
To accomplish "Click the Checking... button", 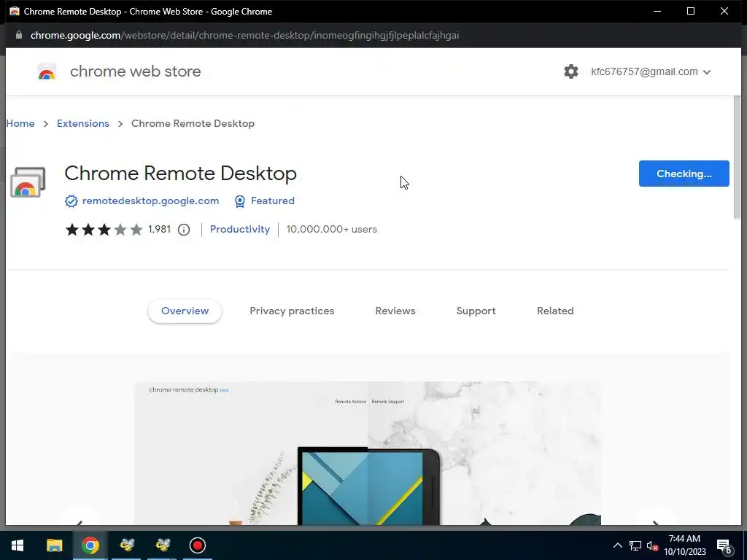I will tap(684, 174).
